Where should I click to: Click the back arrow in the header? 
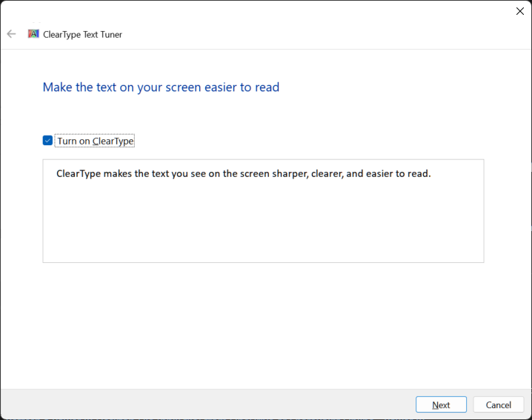11,34
